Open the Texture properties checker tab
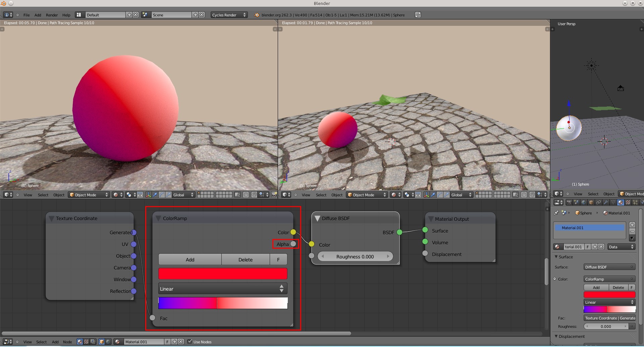Screen dimensions: 644x347 point(628,202)
